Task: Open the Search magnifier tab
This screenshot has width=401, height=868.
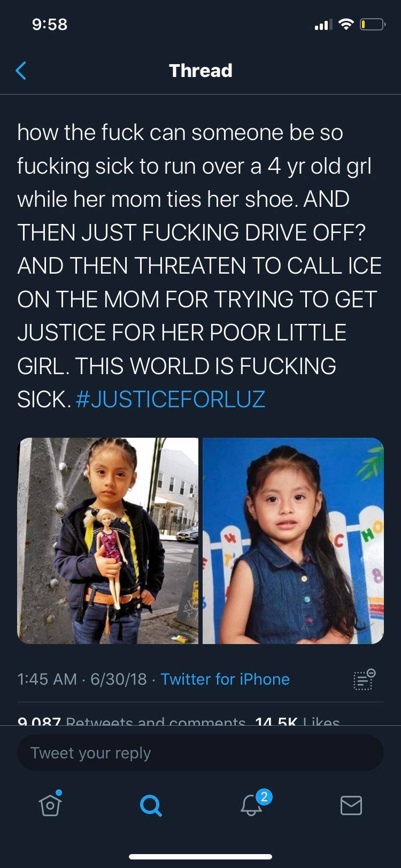Action: [x=150, y=805]
